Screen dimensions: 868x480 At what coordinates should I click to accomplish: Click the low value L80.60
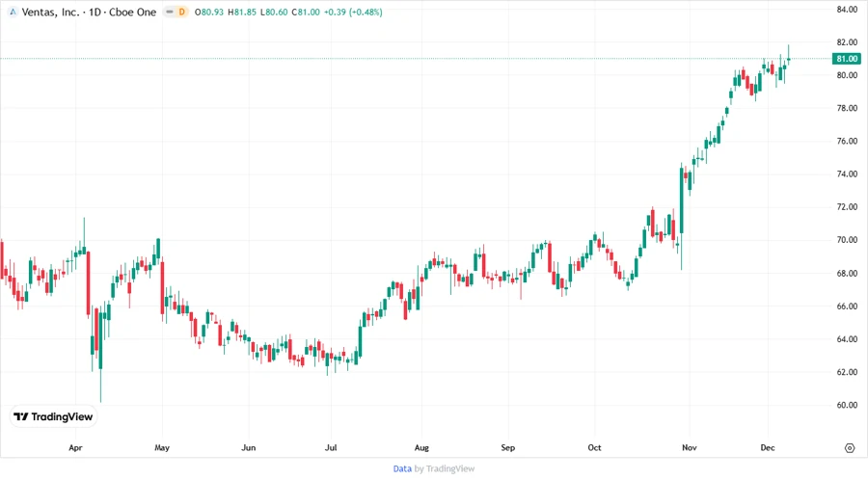pos(274,13)
